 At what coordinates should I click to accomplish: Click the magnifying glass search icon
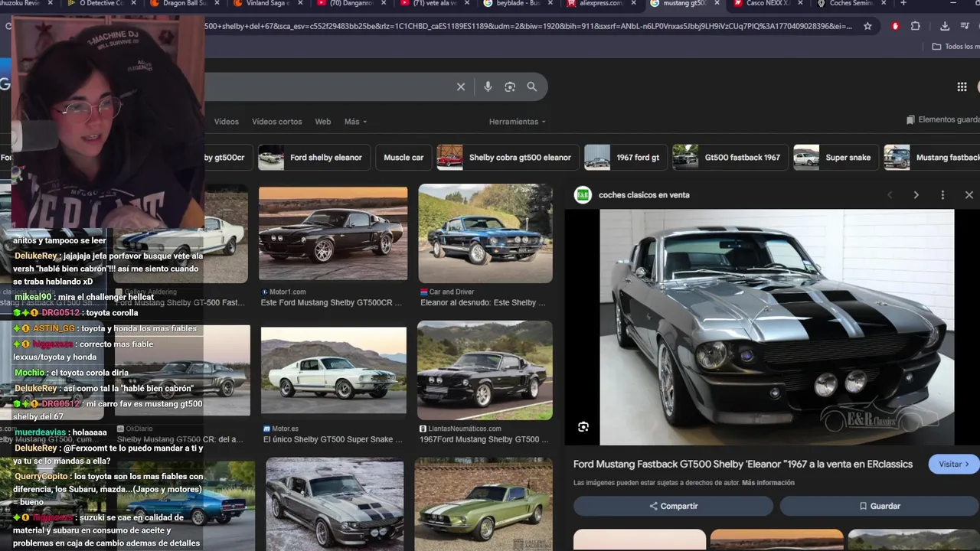coord(532,87)
